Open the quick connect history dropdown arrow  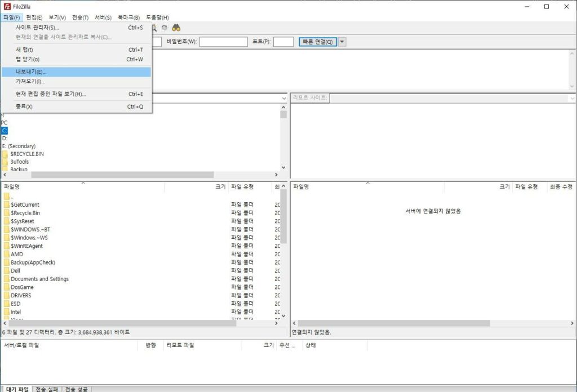342,42
